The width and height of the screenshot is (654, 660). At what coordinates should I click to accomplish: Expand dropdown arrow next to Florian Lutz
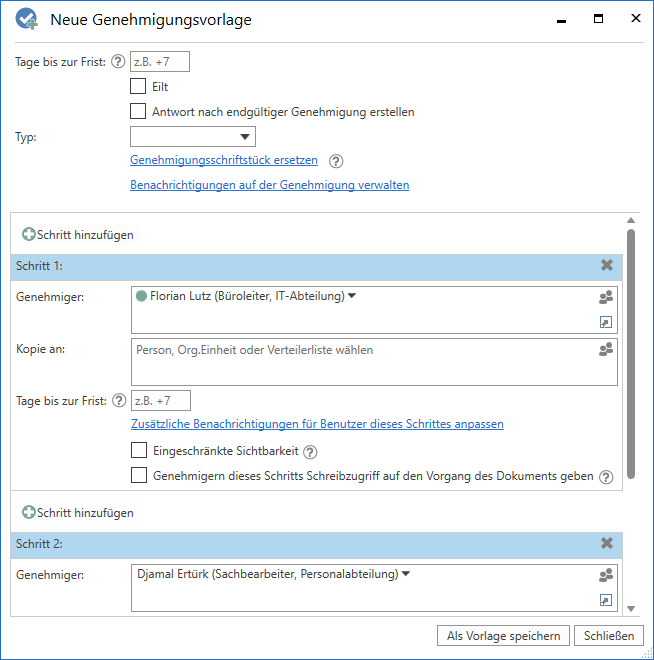(x=352, y=296)
